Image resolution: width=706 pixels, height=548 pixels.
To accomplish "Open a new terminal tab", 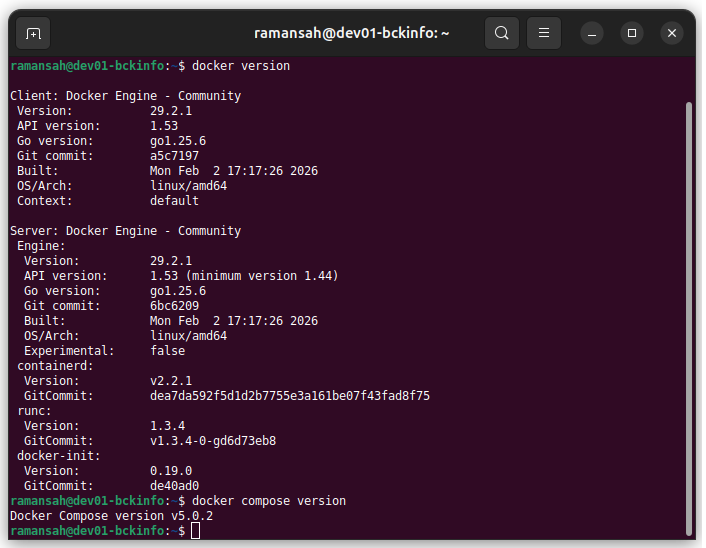I will (33, 33).
